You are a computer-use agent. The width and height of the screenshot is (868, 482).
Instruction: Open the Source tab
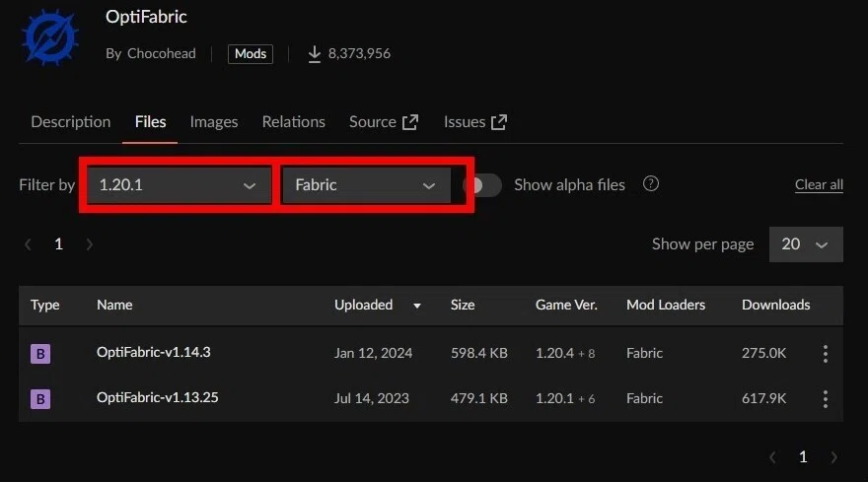tap(373, 122)
